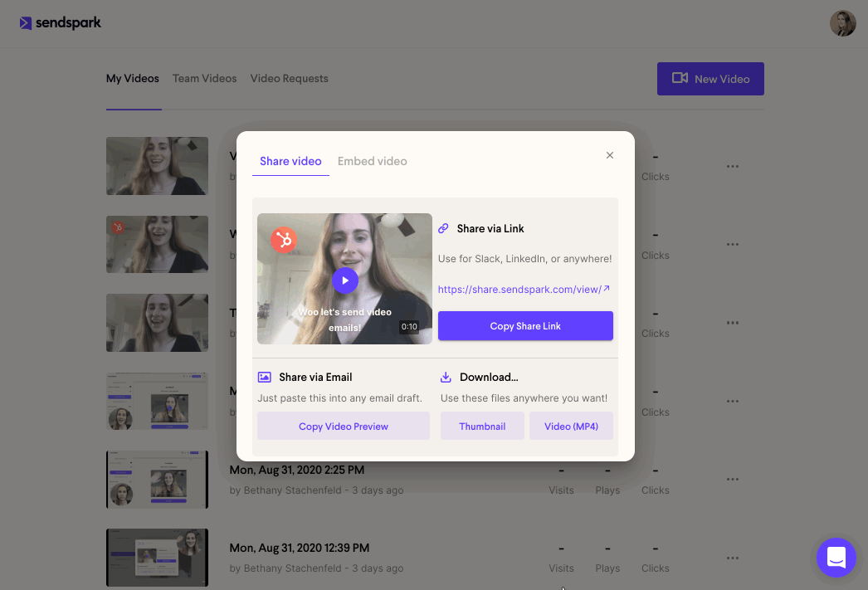
Task: Click the Download... heading
Action: [489, 378]
